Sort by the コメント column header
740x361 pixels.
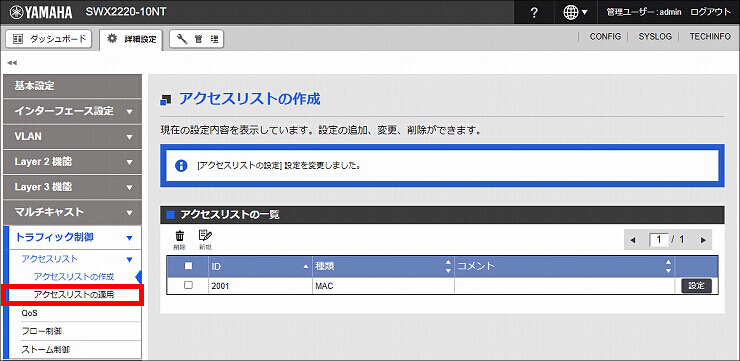[564, 267]
